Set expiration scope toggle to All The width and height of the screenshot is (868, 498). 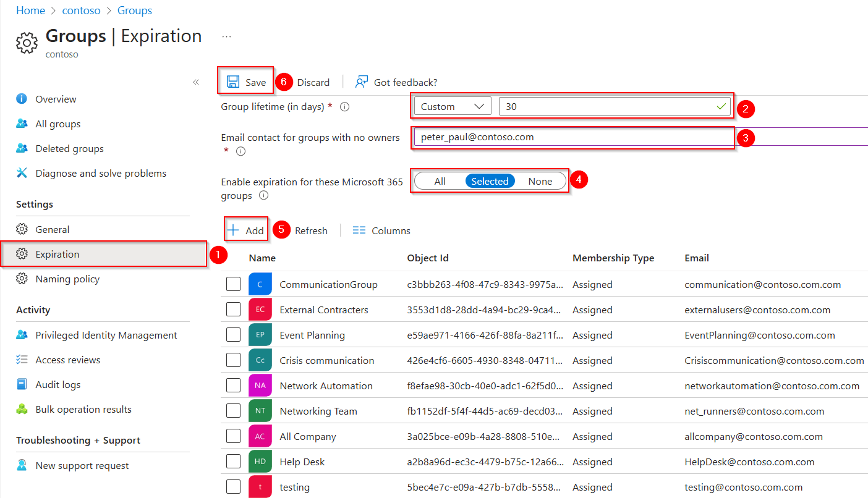pos(440,181)
